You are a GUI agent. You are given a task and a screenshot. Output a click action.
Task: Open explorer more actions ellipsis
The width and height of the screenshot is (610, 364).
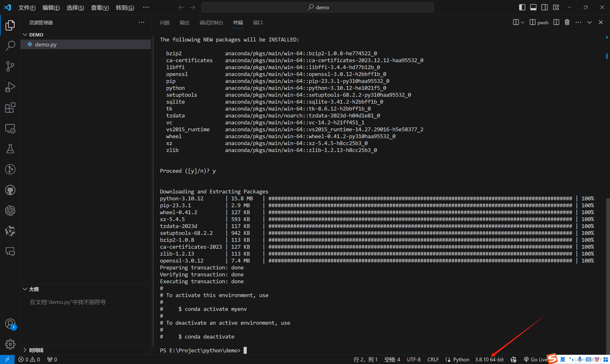click(x=141, y=22)
